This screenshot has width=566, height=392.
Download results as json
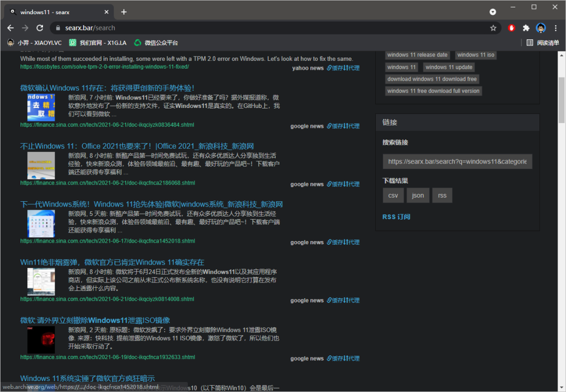pyautogui.click(x=418, y=195)
